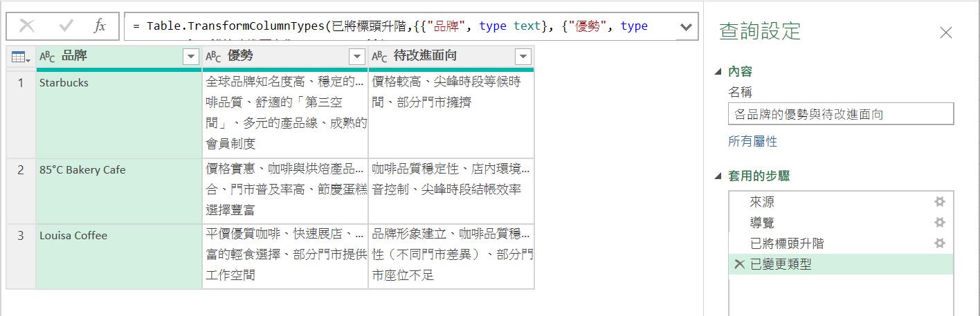
Task: Click the cancel X icon in formula bar
Action: point(27,26)
